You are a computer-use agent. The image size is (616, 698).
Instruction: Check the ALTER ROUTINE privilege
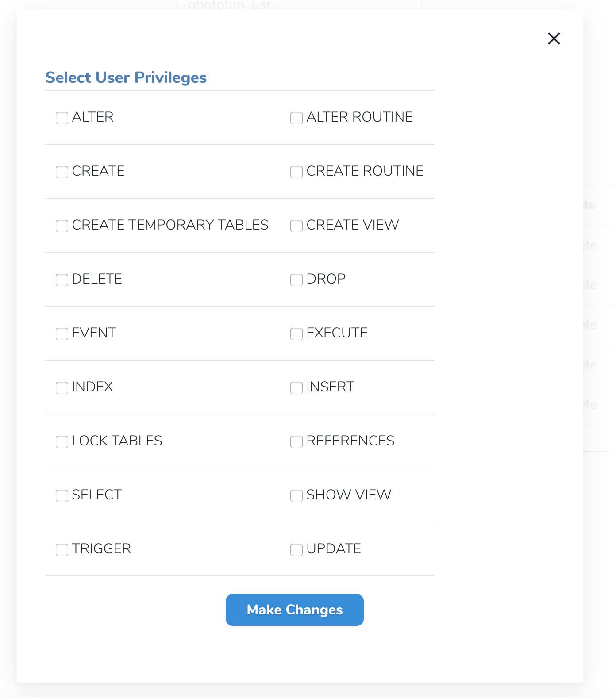(x=296, y=118)
